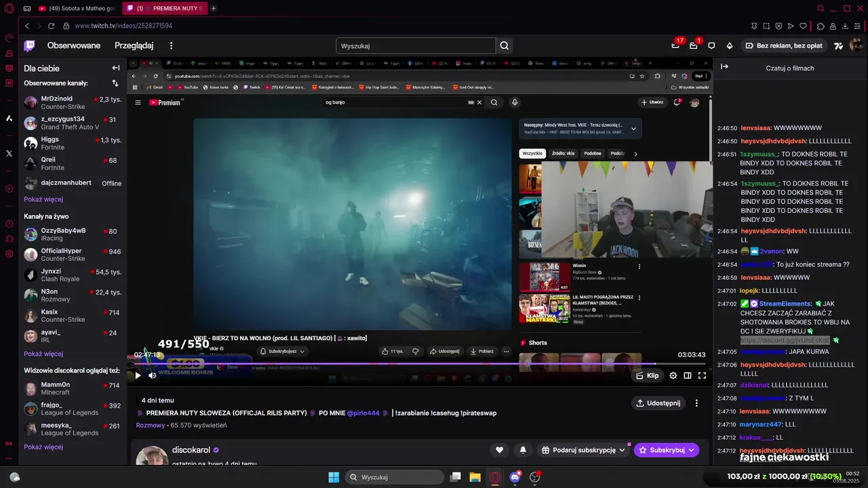Screen dimensions: 868x488
Task: Open Przeglądaj navigation tab
Action: point(134,45)
